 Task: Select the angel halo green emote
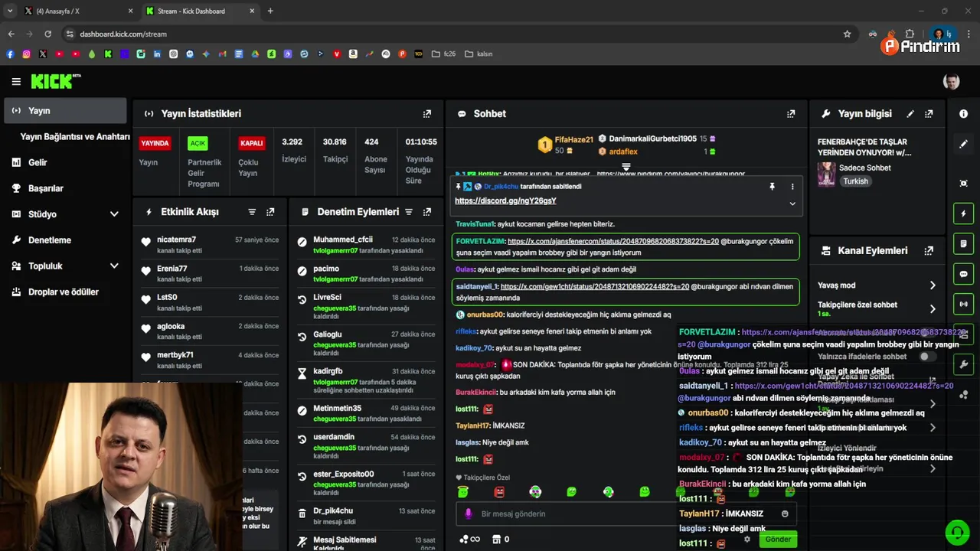(x=462, y=492)
